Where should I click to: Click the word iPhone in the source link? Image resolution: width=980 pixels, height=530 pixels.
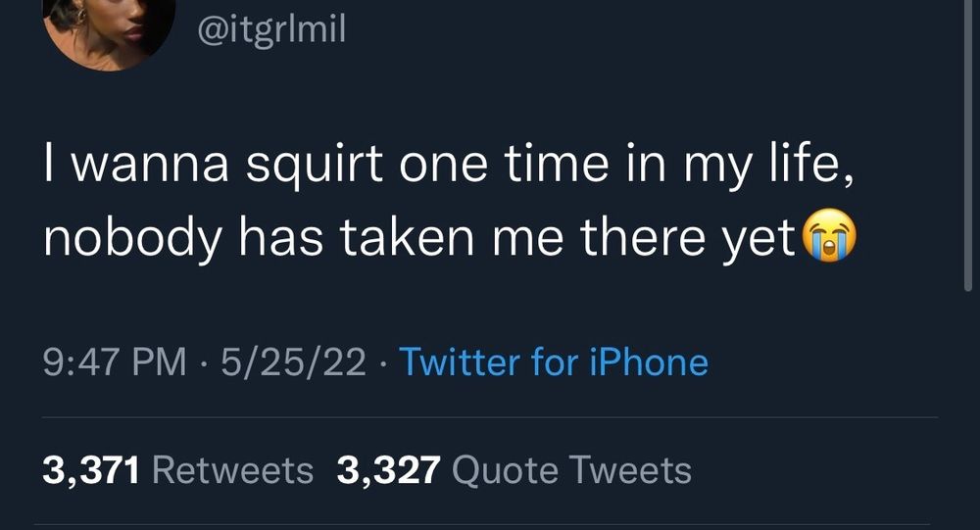650,361
